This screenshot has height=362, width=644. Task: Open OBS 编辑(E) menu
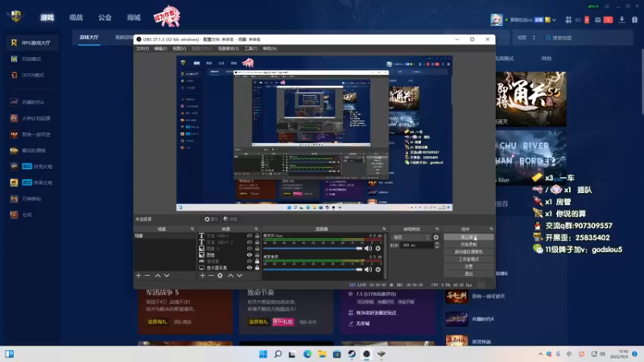160,48
